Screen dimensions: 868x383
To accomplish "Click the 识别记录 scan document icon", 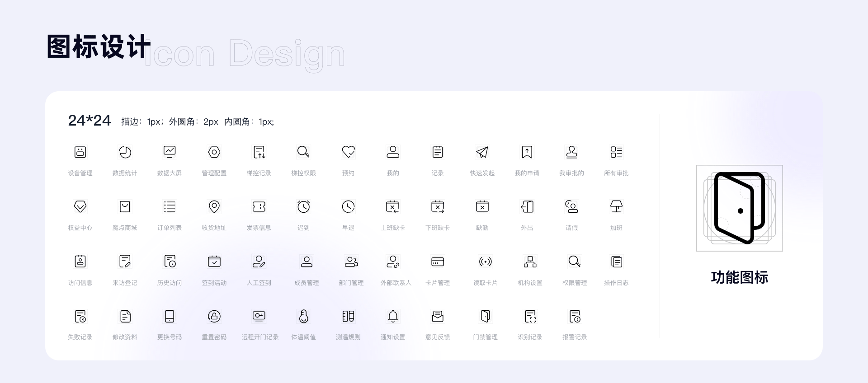I will pos(530,316).
